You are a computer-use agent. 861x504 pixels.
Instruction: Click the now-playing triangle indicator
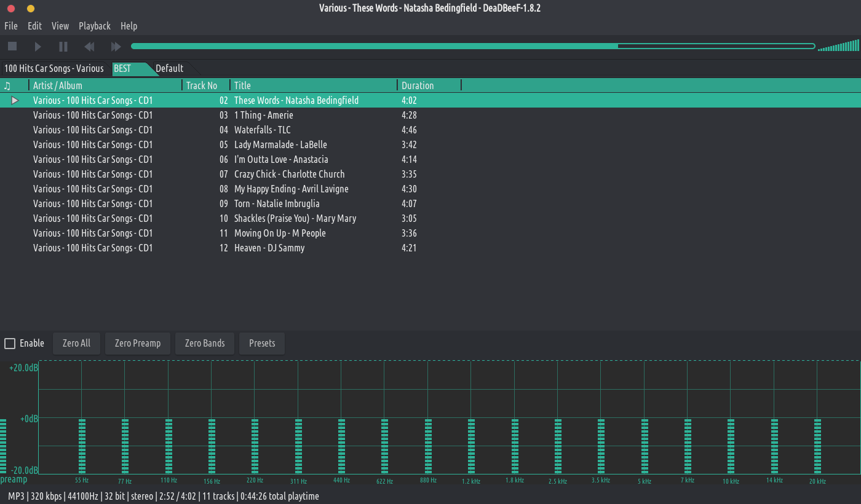tap(15, 100)
